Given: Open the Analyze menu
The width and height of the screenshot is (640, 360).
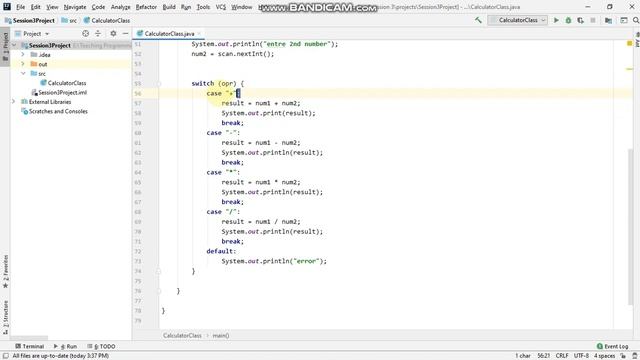Looking at the screenshot, I should click(120, 7).
